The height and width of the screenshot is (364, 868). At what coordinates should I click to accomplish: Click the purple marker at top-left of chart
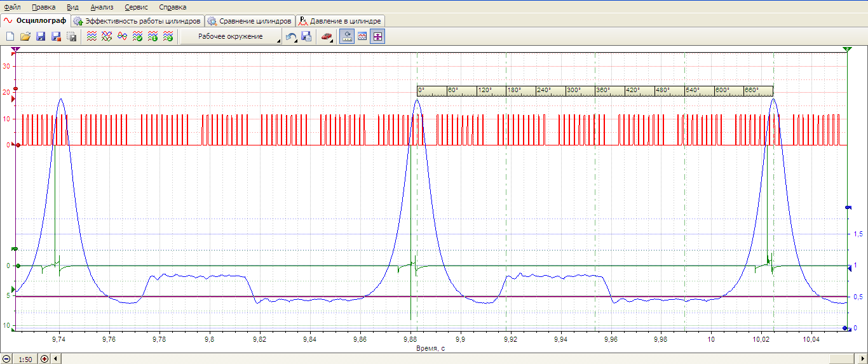(x=15, y=49)
